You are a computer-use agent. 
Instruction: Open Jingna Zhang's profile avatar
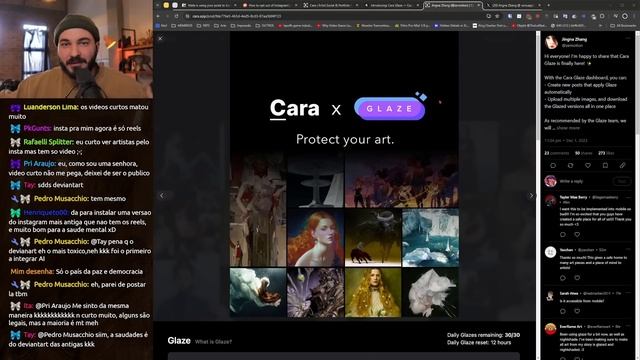[x=551, y=42]
